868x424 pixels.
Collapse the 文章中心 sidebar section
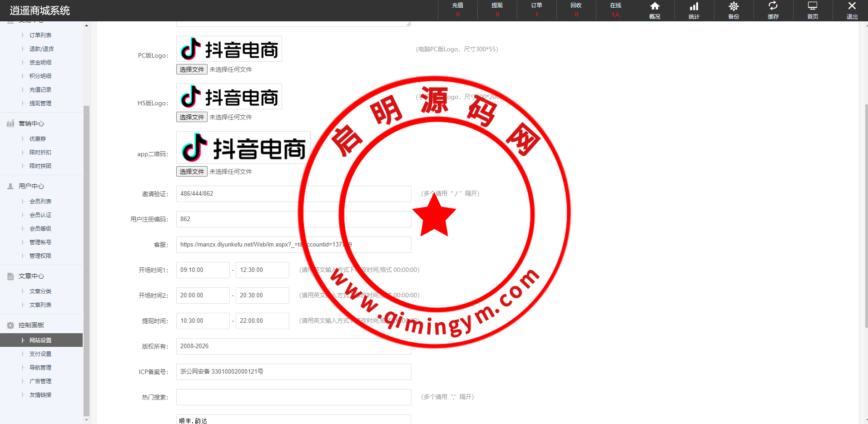[x=31, y=276]
